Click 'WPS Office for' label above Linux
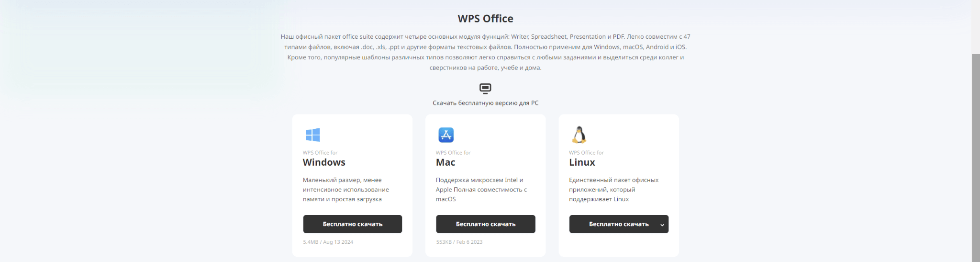The image size is (980, 262). click(x=586, y=153)
